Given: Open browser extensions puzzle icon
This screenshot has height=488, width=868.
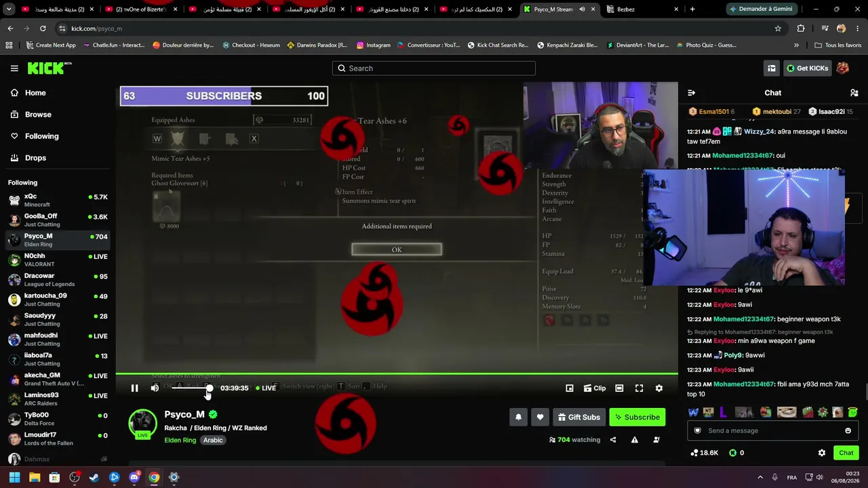Looking at the screenshot, I should [x=801, y=28].
